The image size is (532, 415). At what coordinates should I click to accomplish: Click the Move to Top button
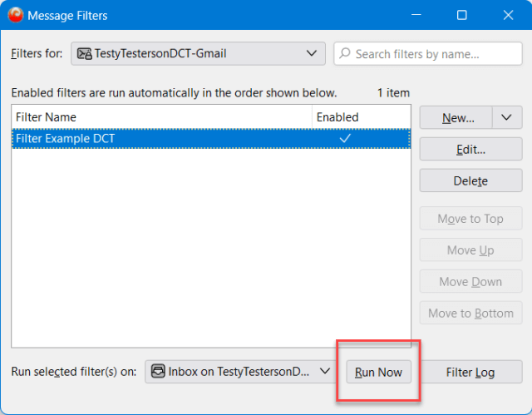470,218
